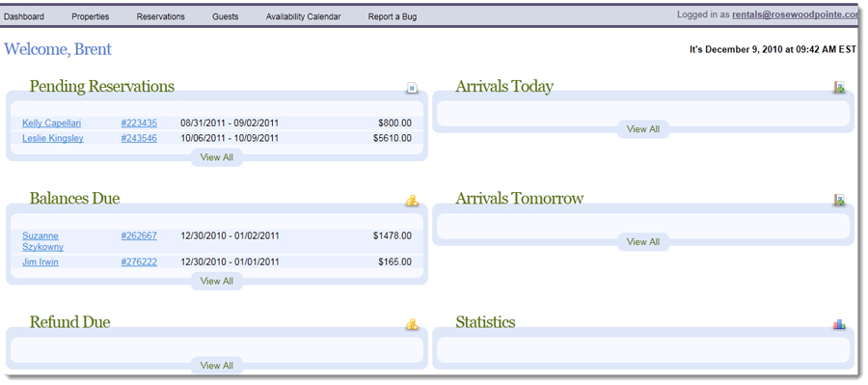The height and width of the screenshot is (385, 868).
Task: Open guest Kelly Capellari
Action: pos(51,123)
